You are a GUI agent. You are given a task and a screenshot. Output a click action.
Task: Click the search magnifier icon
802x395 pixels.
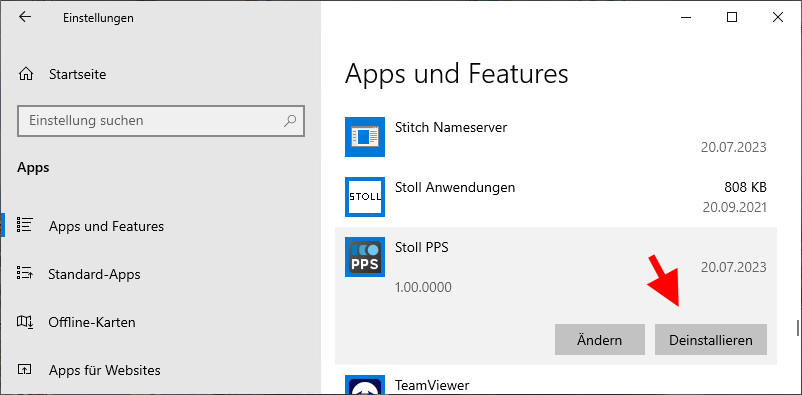290,121
